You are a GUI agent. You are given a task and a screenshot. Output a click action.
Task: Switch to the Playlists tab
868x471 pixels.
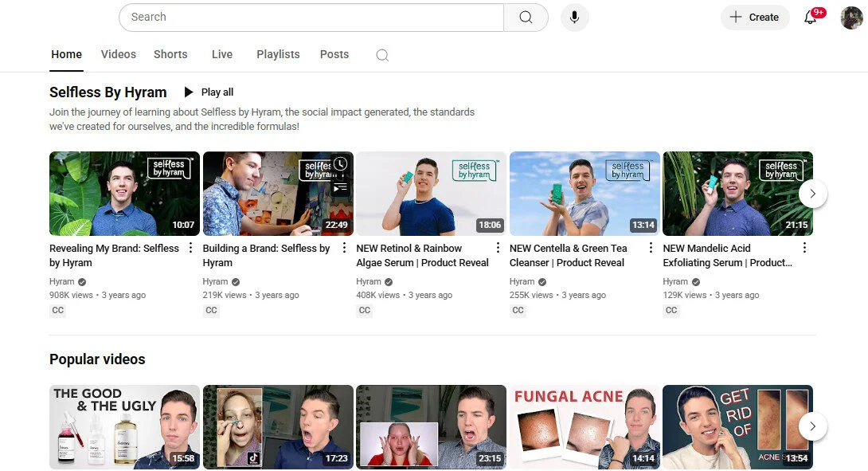pos(278,54)
